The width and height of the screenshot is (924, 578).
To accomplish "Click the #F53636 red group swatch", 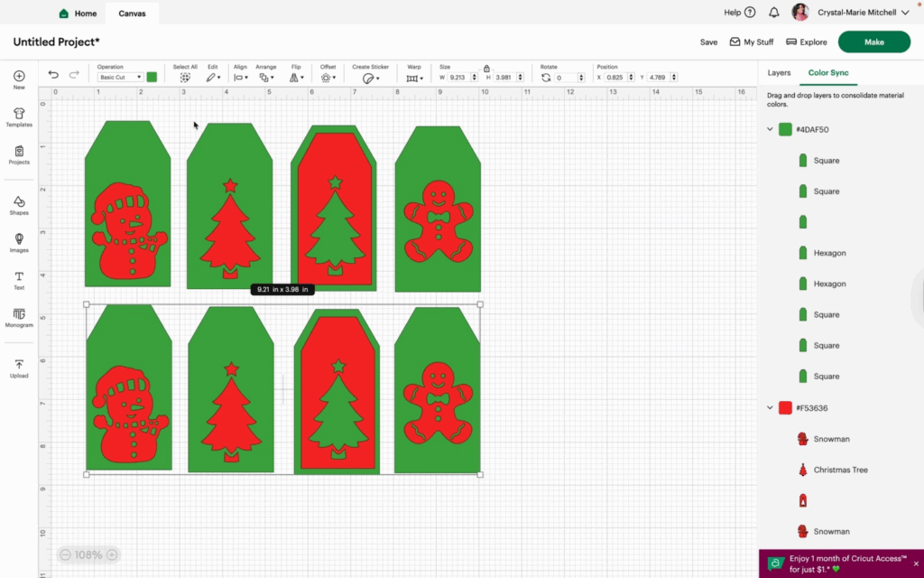I will pos(785,407).
